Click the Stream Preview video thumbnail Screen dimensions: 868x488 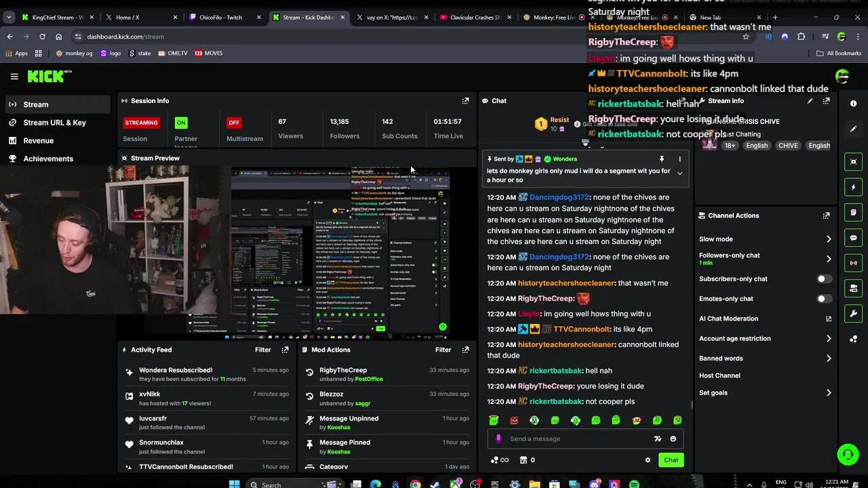click(x=297, y=253)
